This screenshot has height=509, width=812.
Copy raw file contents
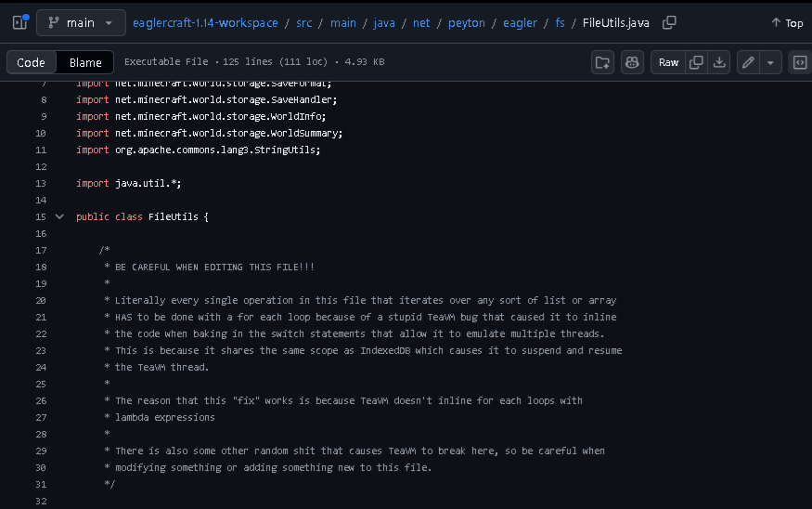point(697,63)
